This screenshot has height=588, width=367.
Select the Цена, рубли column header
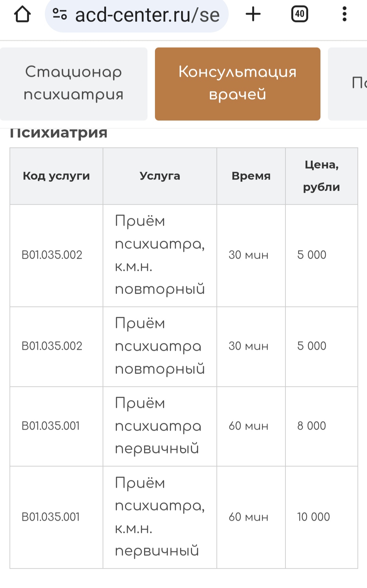click(x=321, y=176)
